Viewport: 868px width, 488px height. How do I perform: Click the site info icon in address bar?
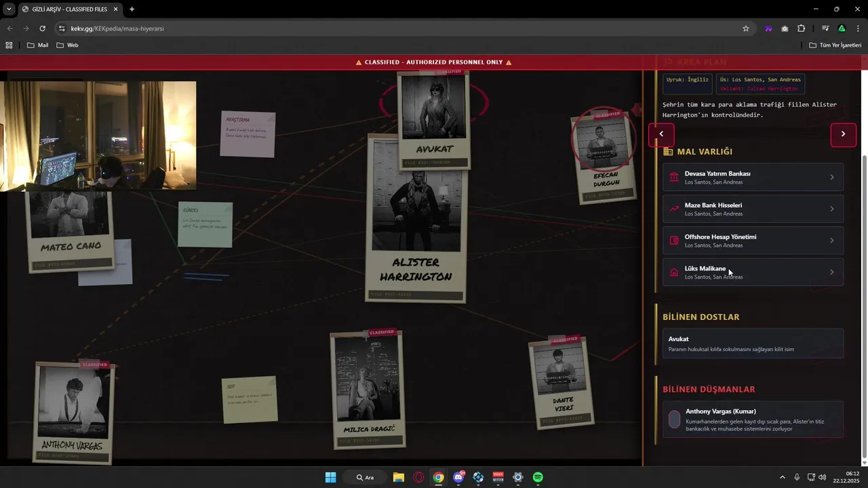click(62, 28)
